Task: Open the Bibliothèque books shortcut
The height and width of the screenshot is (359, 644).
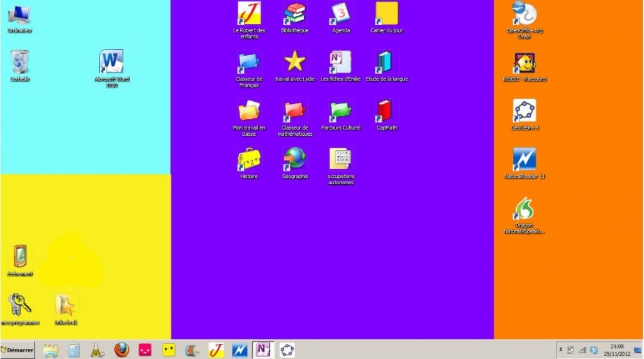Action: click(x=294, y=14)
